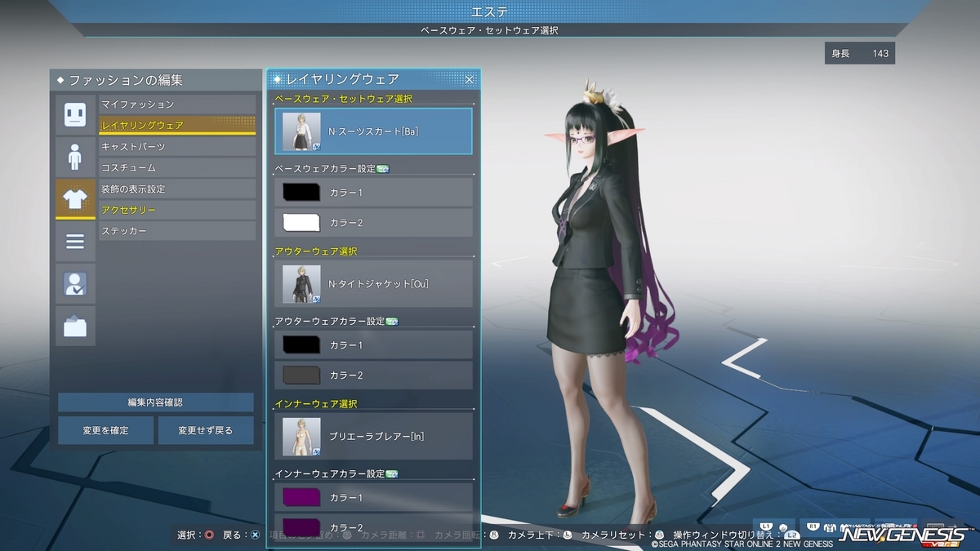Image resolution: width=980 pixels, height=551 pixels.
Task: Open 装飾の表示設定 menu entry
Action: click(x=177, y=189)
